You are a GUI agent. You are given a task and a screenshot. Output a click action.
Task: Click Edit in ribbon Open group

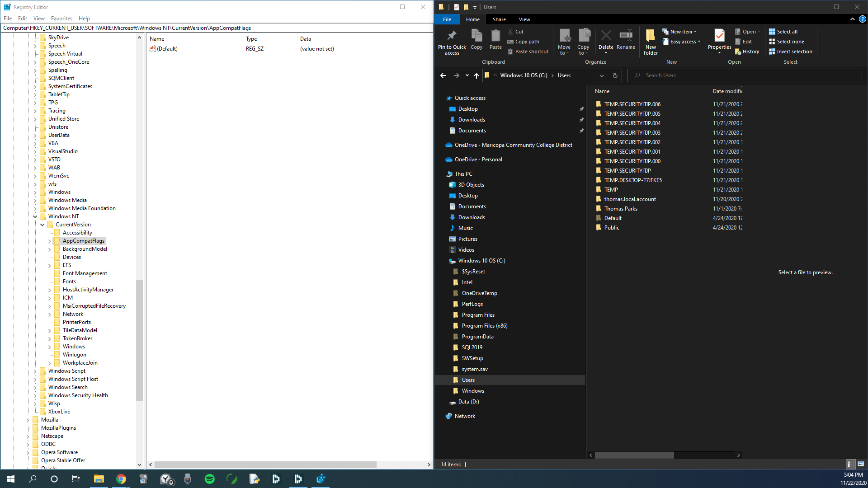click(x=743, y=42)
